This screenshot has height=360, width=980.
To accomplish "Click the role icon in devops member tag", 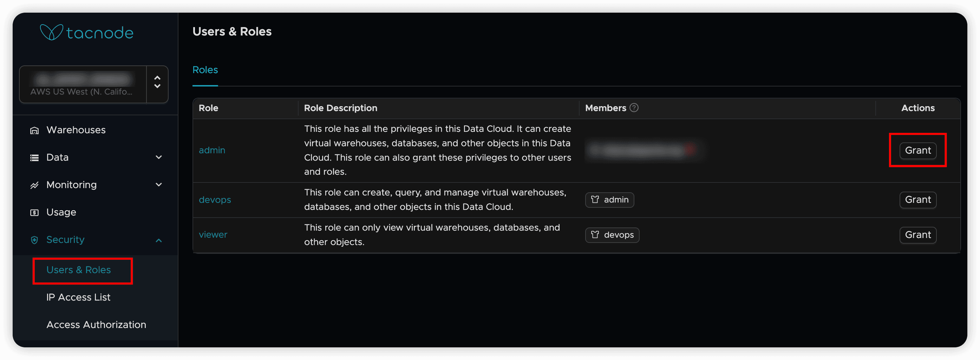I will coord(595,234).
